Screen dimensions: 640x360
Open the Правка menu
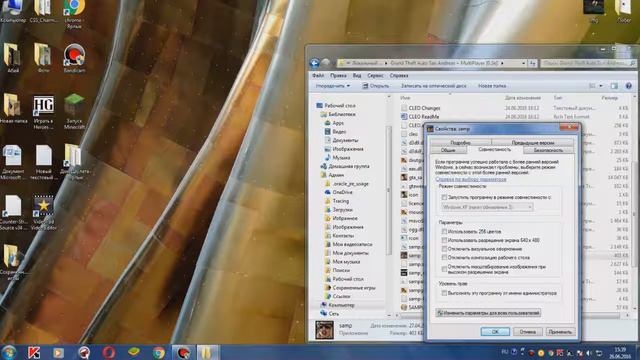tap(338, 76)
